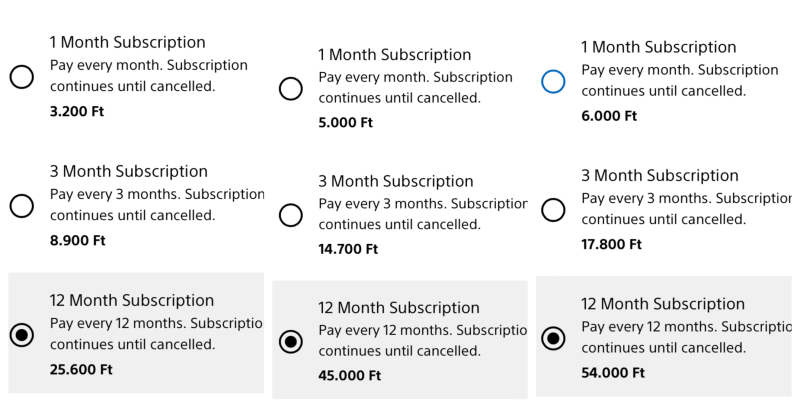Viewport: 800px width, 417px height.
Task: Choose the blue-outlined radio for the 6.000 Ft plan
Action: (x=553, y=81)
